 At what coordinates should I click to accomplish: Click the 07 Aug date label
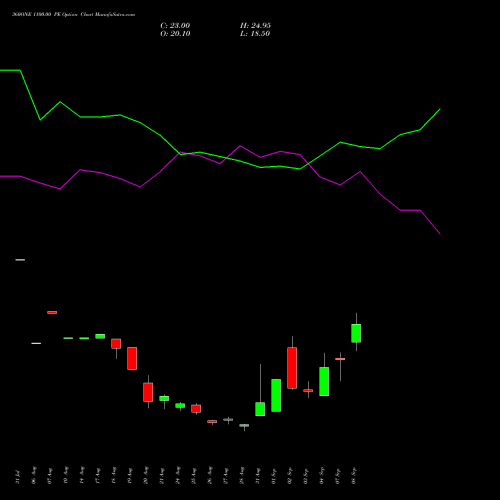pyautogui.click(x=50, y=476)
